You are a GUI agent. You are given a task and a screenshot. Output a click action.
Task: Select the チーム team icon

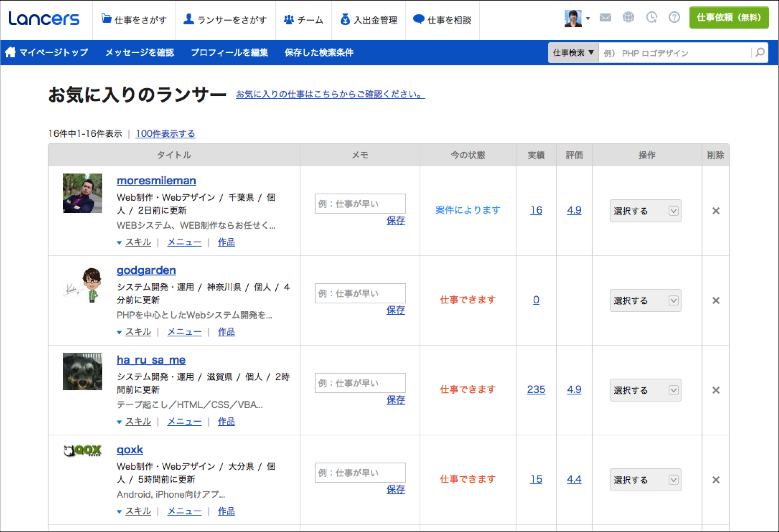tap(289, 20)
